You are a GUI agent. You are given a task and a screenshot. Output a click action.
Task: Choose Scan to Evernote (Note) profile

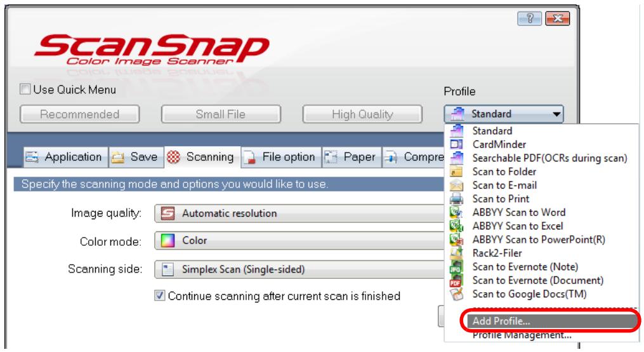(x=525, y=266)
